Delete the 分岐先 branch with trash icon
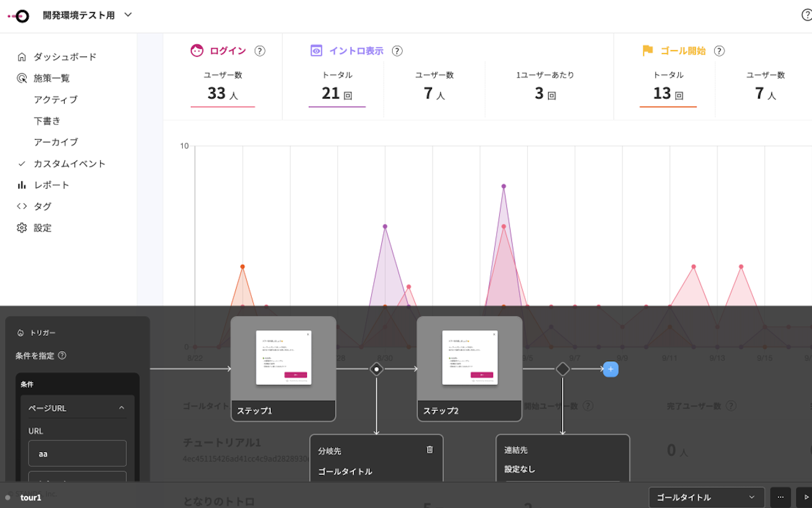Image resolution: width=812 pixels, height=508 pixels. point(429,450)
